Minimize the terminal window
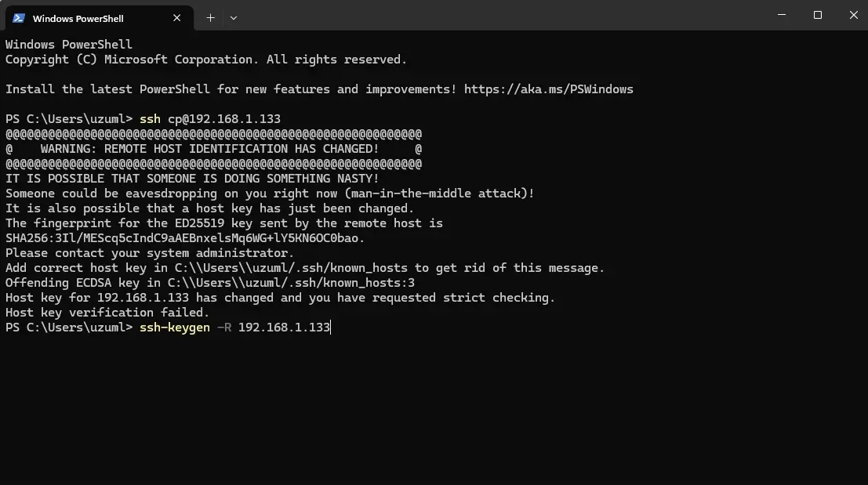 pyautogui.click(x=782, y=15)
